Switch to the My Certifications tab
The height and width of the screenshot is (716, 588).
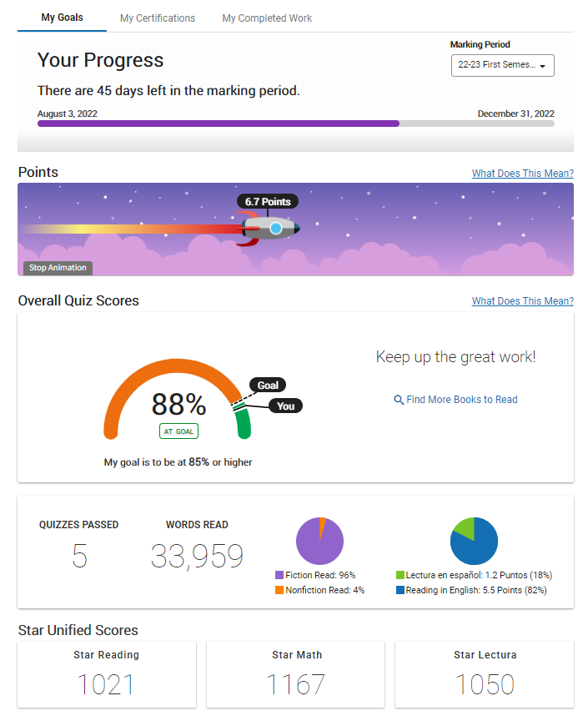[x=158, y=18]
